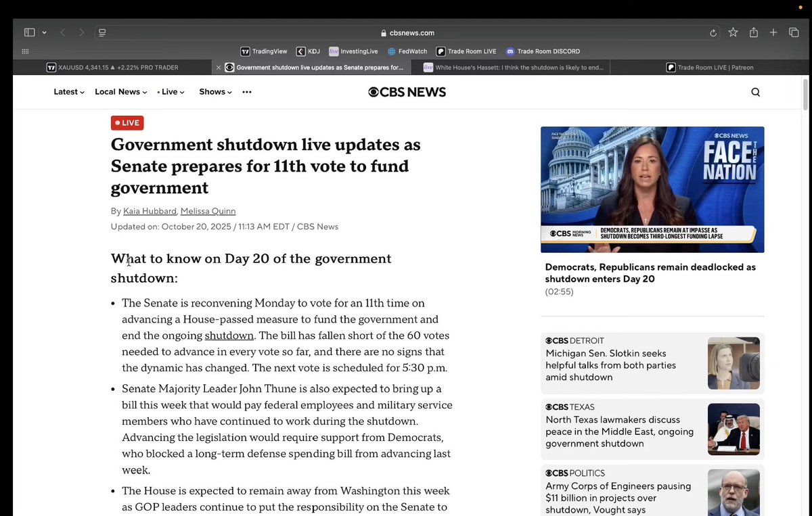Open the Army Corps of Engineers story
The image size is (812, 516).
(x=618, y=498)
